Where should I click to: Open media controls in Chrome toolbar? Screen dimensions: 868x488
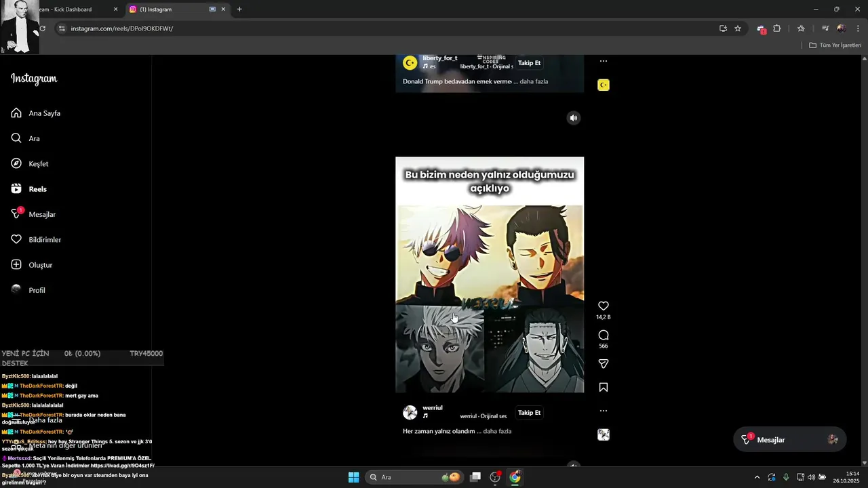click(x=825, y=28)
